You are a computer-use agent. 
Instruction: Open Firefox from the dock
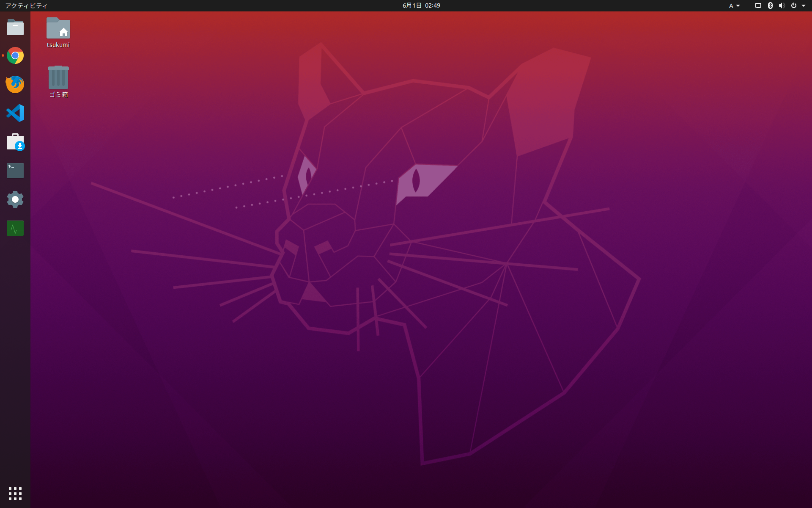(x=15, y=84)
